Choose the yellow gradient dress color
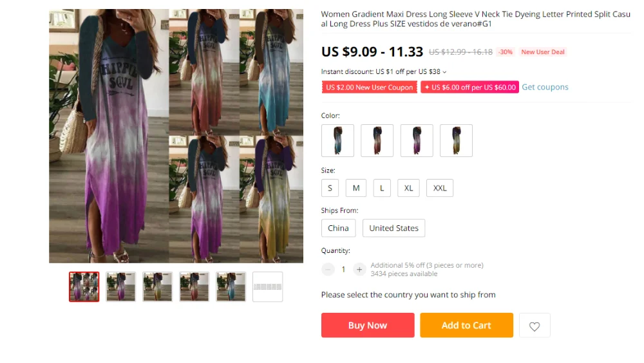 457,140
